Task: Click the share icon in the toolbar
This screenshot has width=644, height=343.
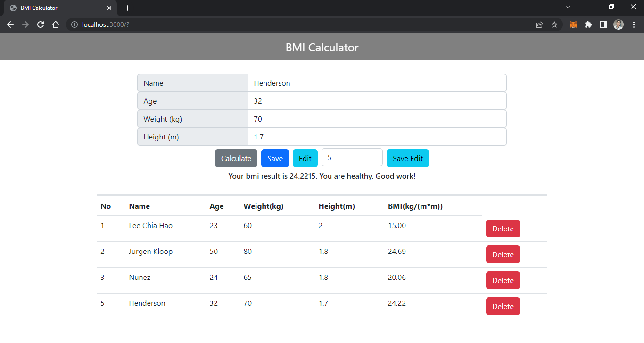Action: coord(539,24)
